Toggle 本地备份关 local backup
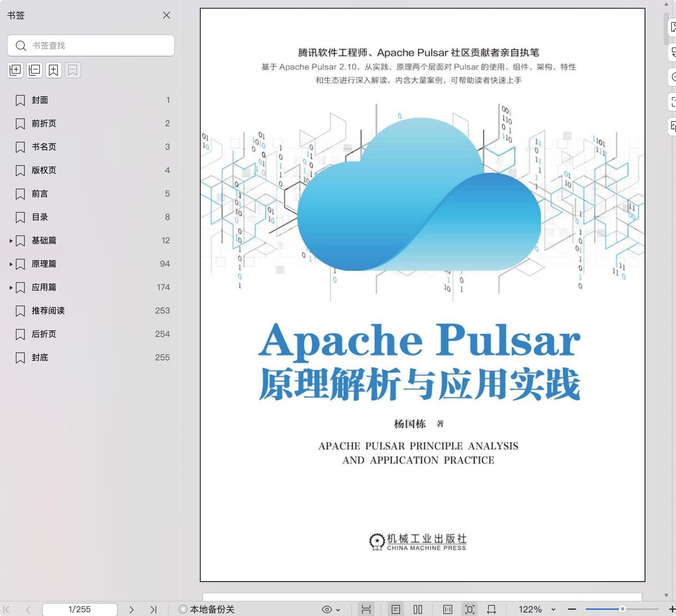 pyautogui.click(x=207, y=609)
